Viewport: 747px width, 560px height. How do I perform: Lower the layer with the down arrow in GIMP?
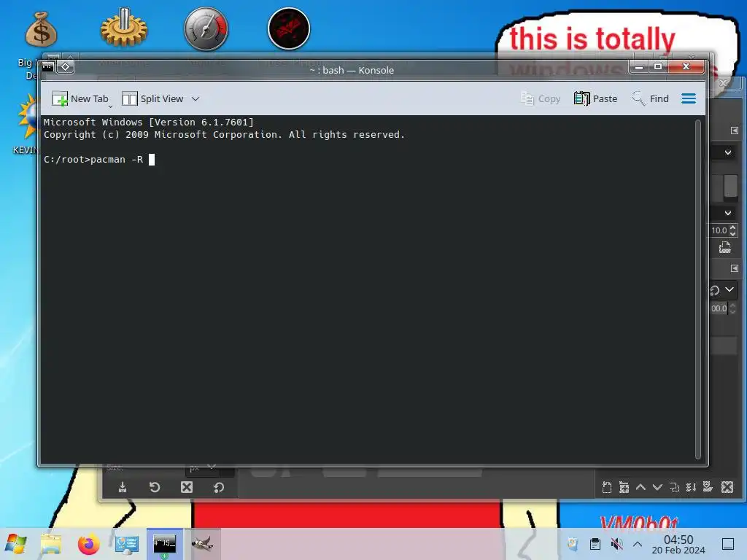657,487
